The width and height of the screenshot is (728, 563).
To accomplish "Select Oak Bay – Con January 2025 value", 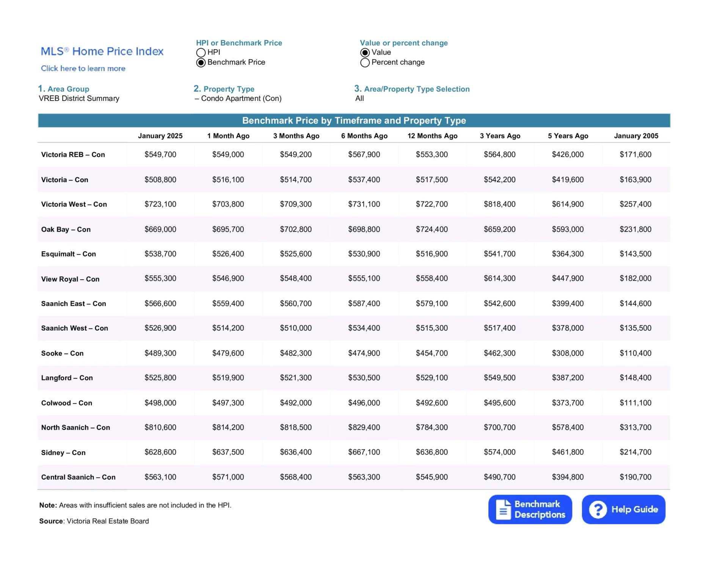I will pyautogui.click(x=160, y=229).
